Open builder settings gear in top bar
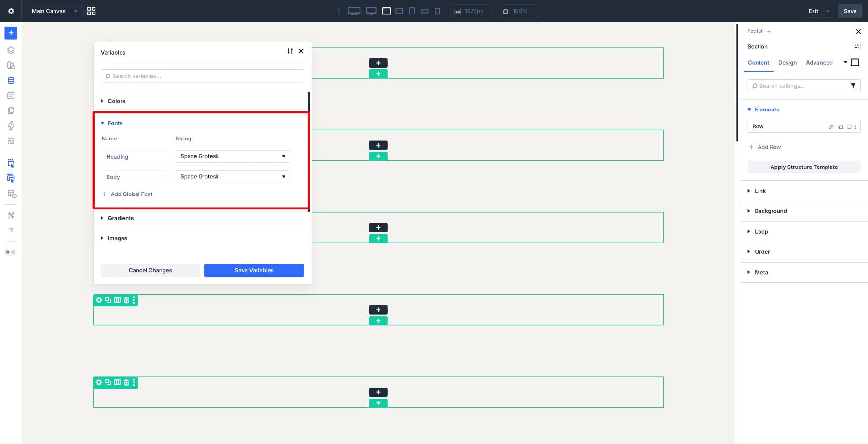The height and width of the screenshot is (444, 868). (x=11, y=11)
